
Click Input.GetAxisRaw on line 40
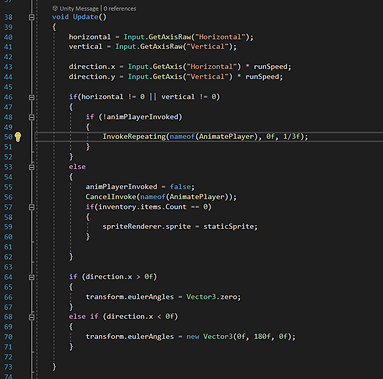[157, 37]
